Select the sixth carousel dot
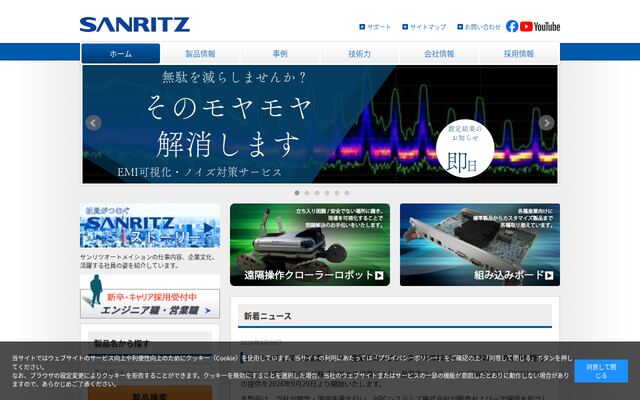 (x=347, y=193)
